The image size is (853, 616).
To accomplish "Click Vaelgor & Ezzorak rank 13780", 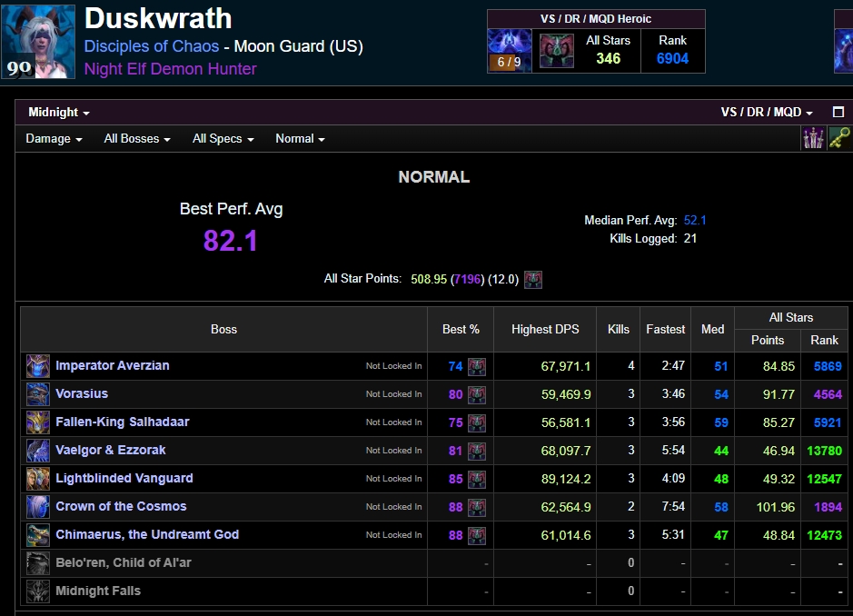I will pyautogui.click(x=824, y=451).
